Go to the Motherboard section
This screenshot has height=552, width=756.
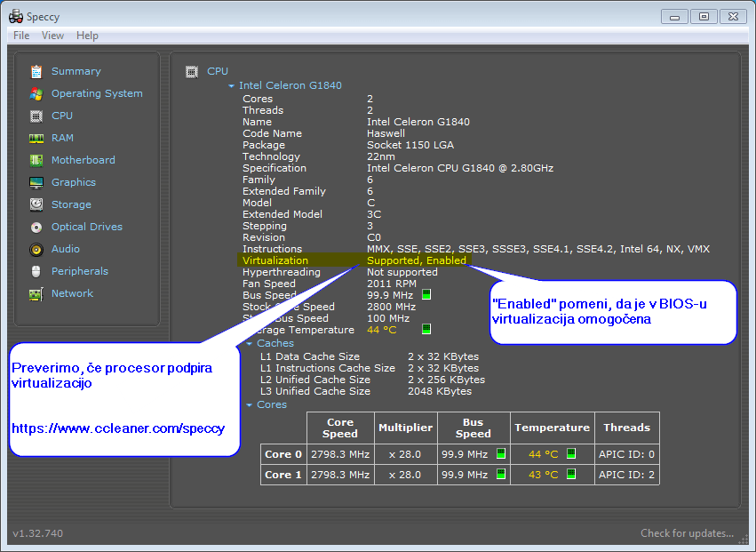point(83,160)
